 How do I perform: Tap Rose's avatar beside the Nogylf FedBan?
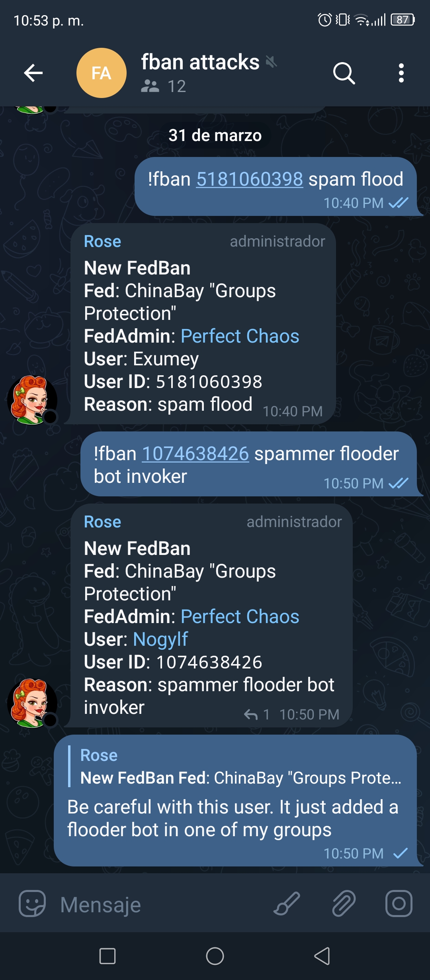click(x=32, y=703)
